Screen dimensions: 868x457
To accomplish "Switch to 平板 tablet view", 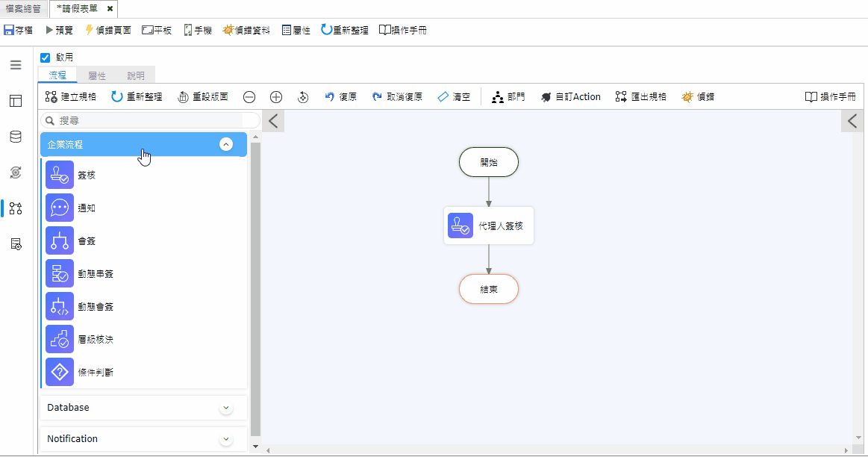I will coord(157,30).
